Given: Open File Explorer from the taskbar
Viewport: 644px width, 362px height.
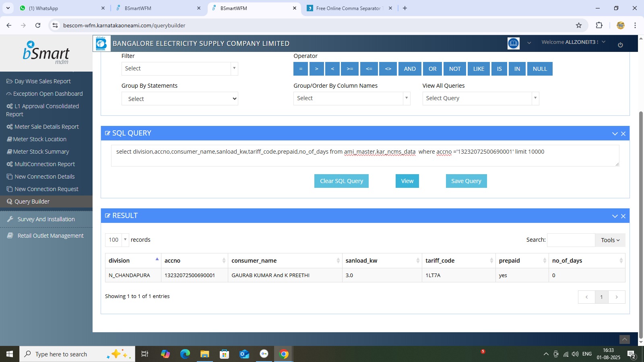Looking at the screenshot, I should tap(205, 354).
